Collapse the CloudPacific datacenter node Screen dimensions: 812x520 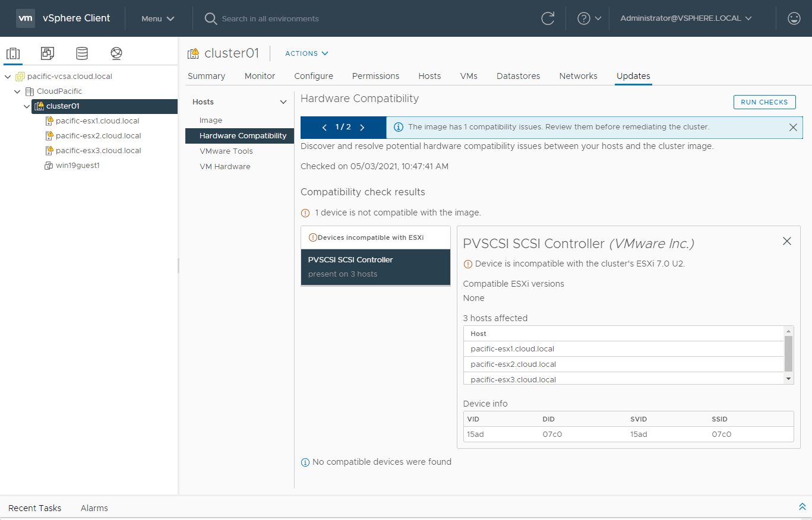[17, 91]
